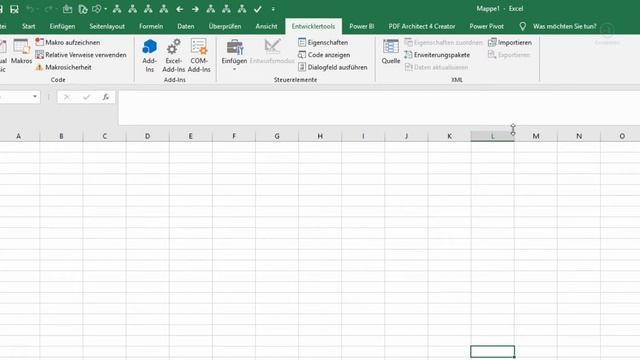
Task: Open the XML Quelle pane
Action: (x=391, y=52)
